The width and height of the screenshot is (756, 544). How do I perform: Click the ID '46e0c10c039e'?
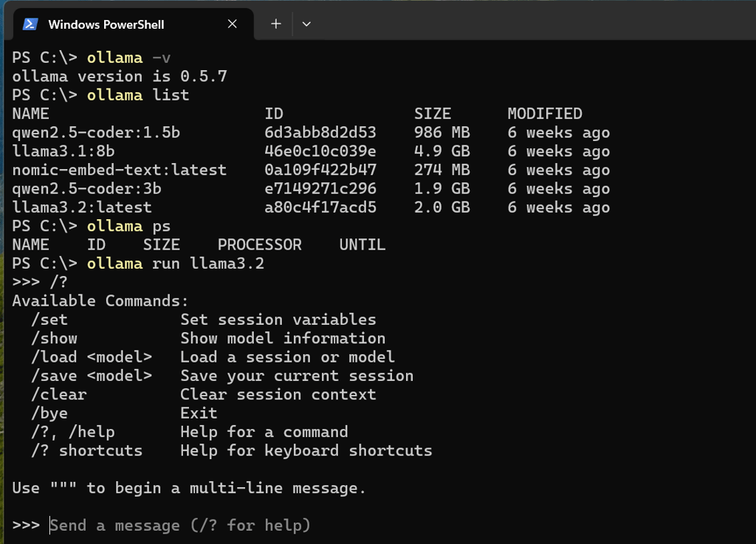click(320, 151)
